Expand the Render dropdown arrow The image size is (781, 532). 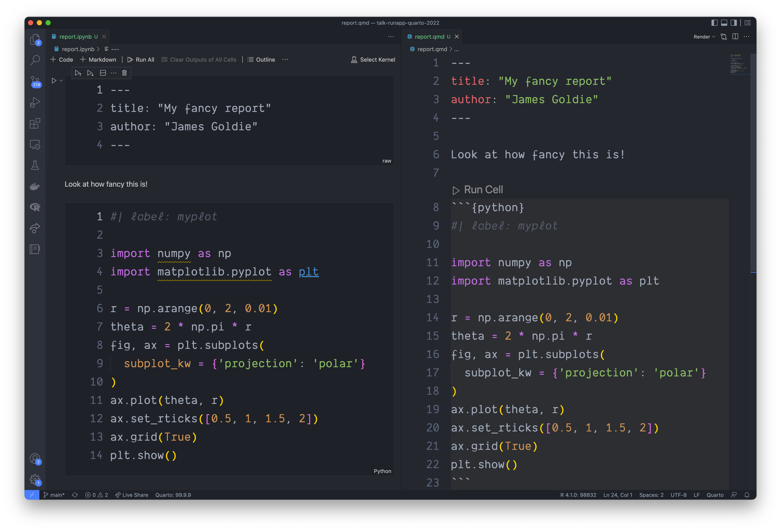713,37
